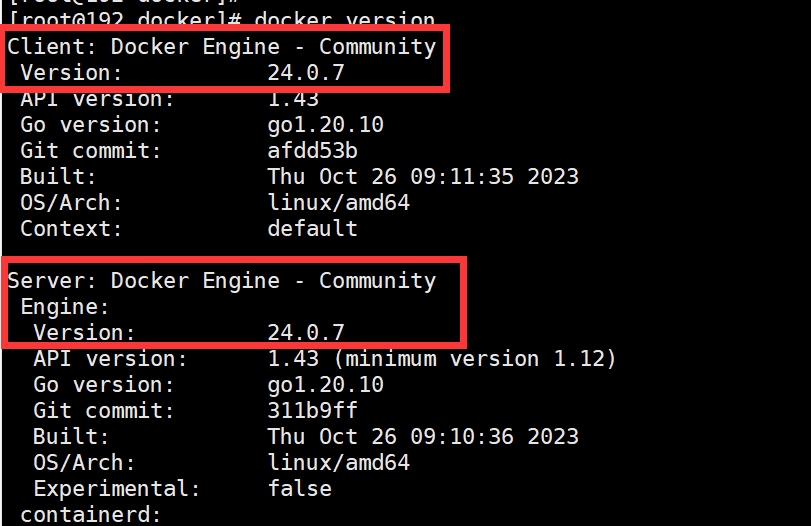Click the containerd: label
The width and height of the screenshot is (811, 526).
pyautogui.click(x=91, y=515)
